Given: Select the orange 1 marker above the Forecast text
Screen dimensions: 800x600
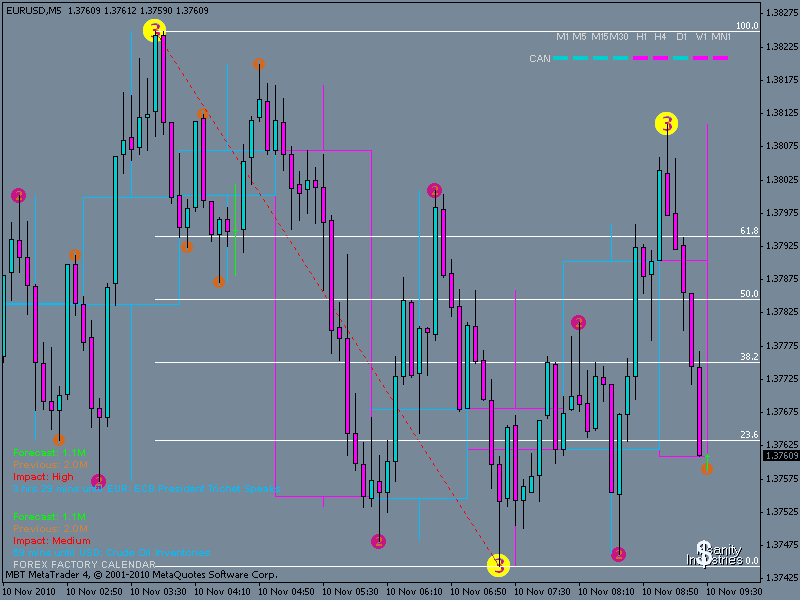Looking at the screenshot, I should coord(59,439).
